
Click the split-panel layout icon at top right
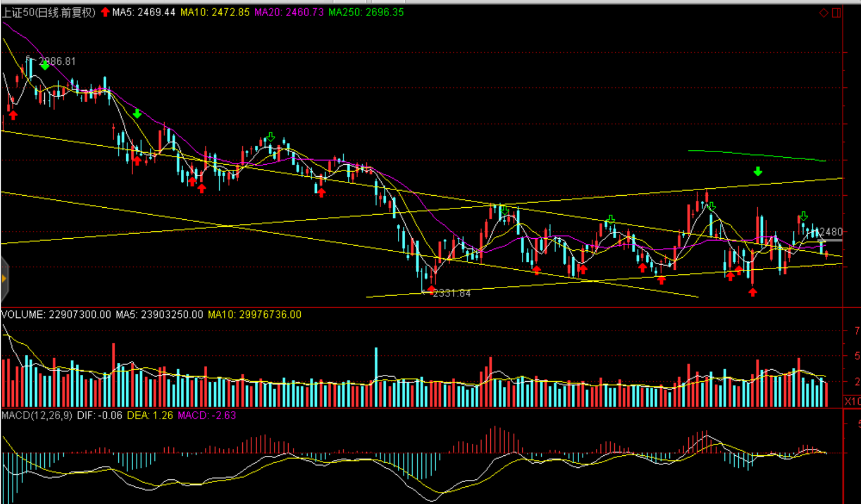tap(836, 13)
